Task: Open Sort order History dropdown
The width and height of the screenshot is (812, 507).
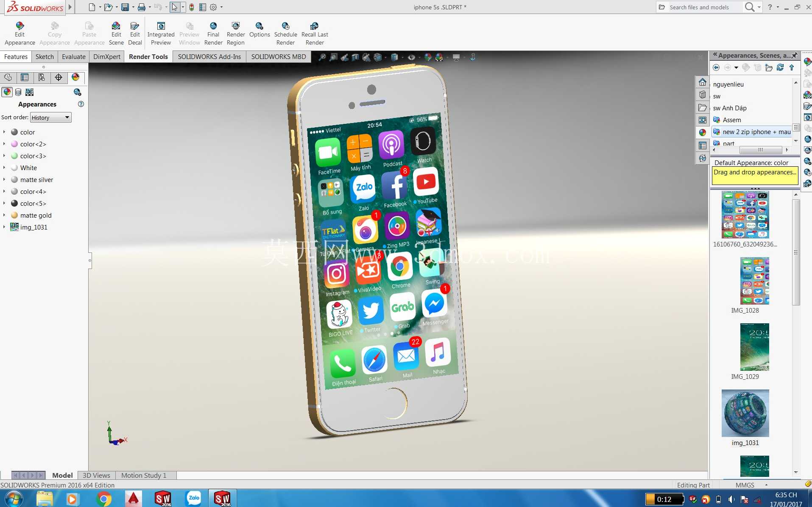Action: [x=50, y=118]
